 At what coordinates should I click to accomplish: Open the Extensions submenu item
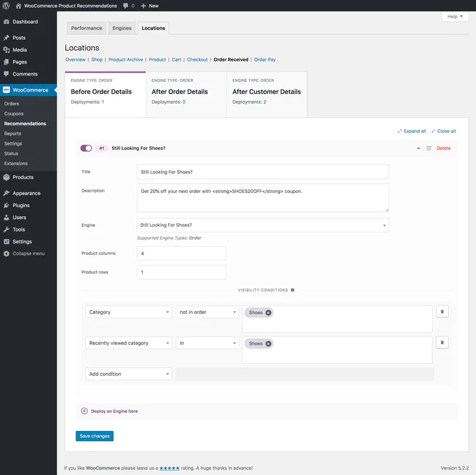click(x=16, y=163)
